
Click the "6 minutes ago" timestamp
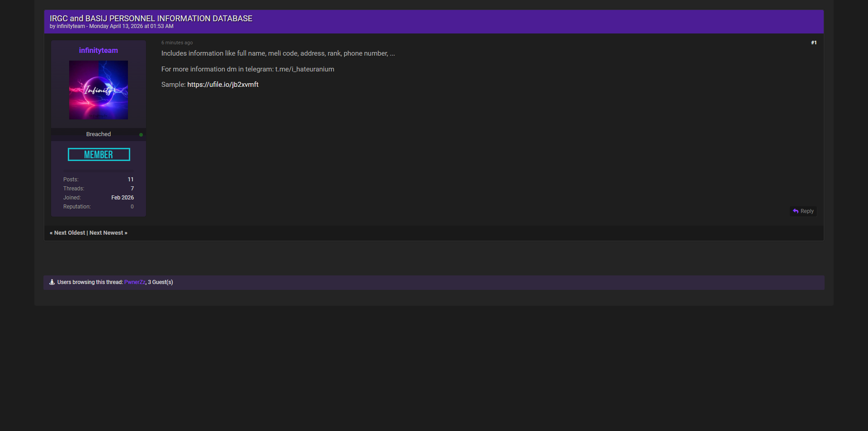[177, 43]
